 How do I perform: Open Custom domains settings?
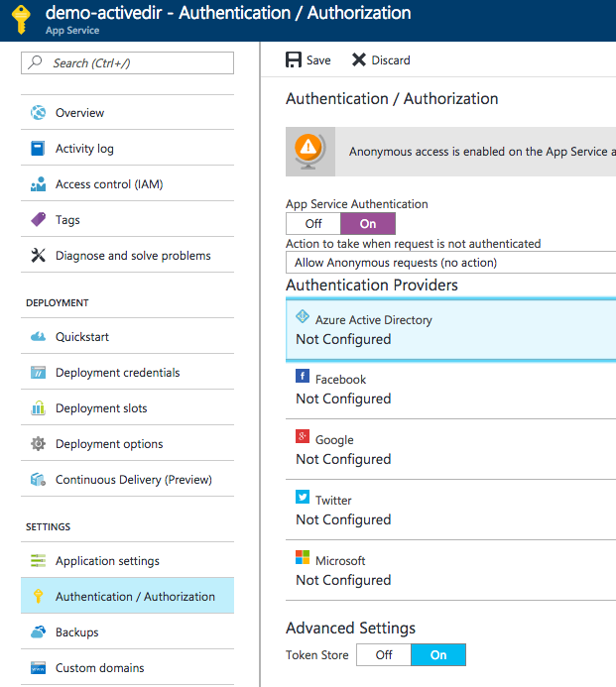tap(127, 668)
